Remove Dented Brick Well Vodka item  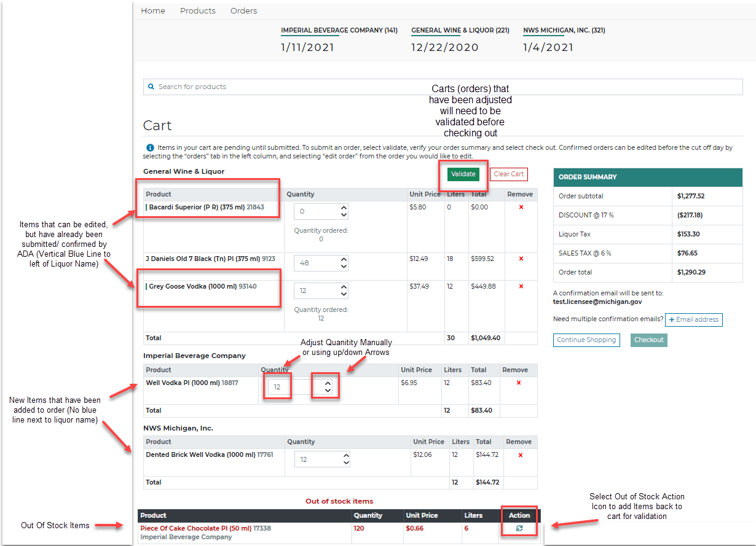click(521, 455)
